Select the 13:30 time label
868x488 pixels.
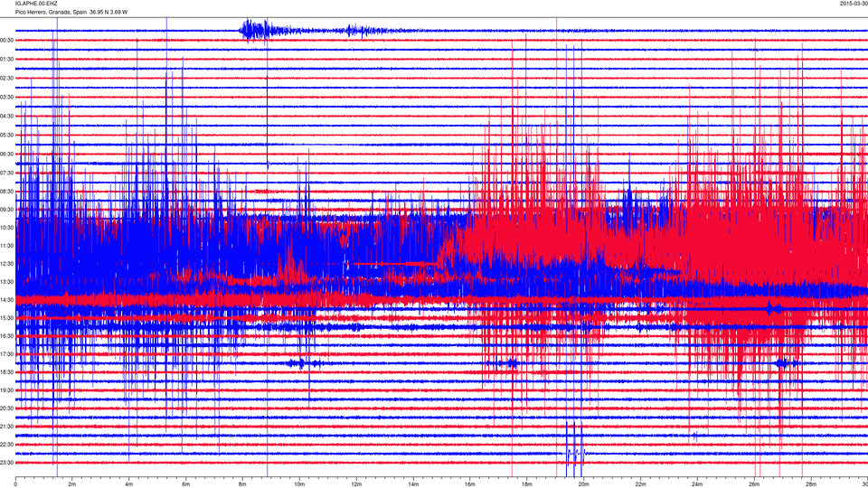click(6, 282)
